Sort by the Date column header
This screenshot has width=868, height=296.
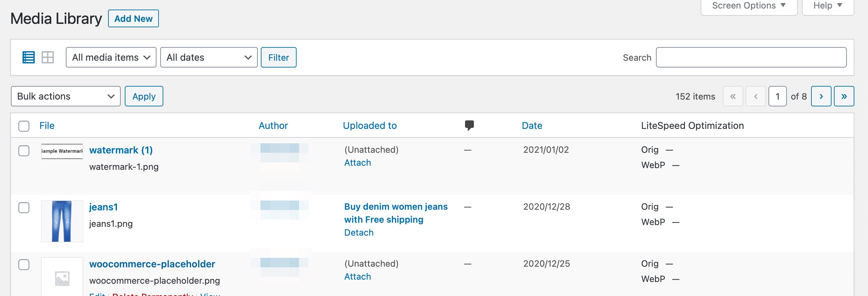pyautogui.click(x=532, y=125)
